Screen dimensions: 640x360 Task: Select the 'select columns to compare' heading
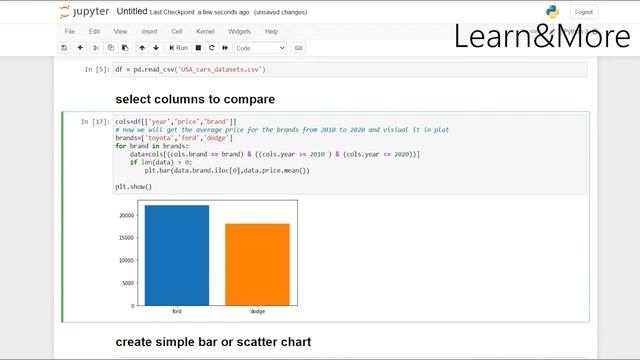pos(195,99)
